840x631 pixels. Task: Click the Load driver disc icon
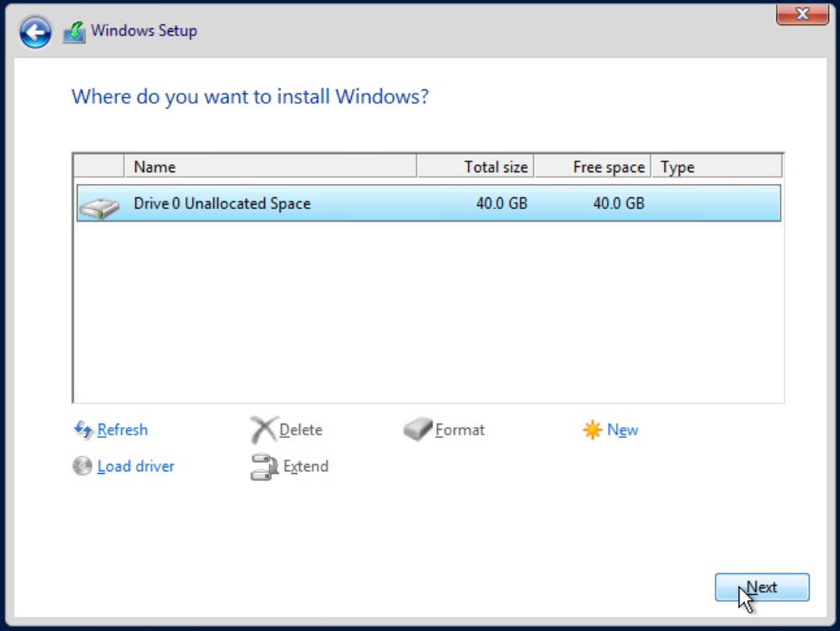[82, 466]
